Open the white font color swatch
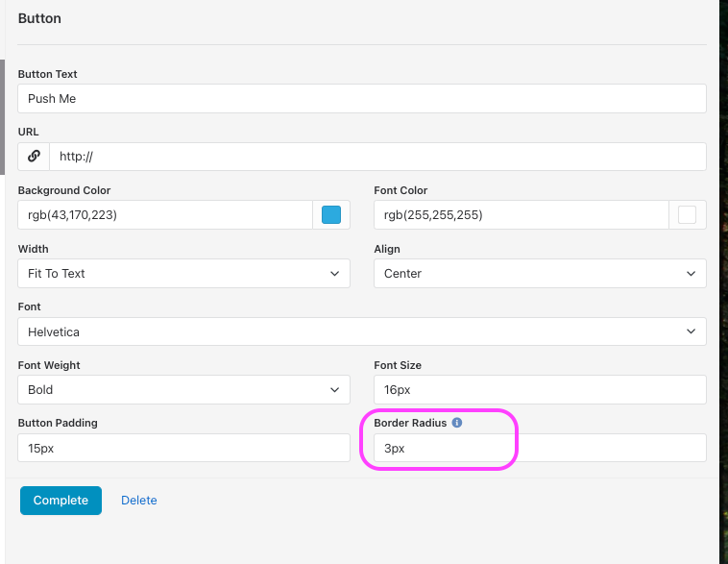The height and width of the screenshot is (564, 728). pyautogui.click(x=687, y=214)
